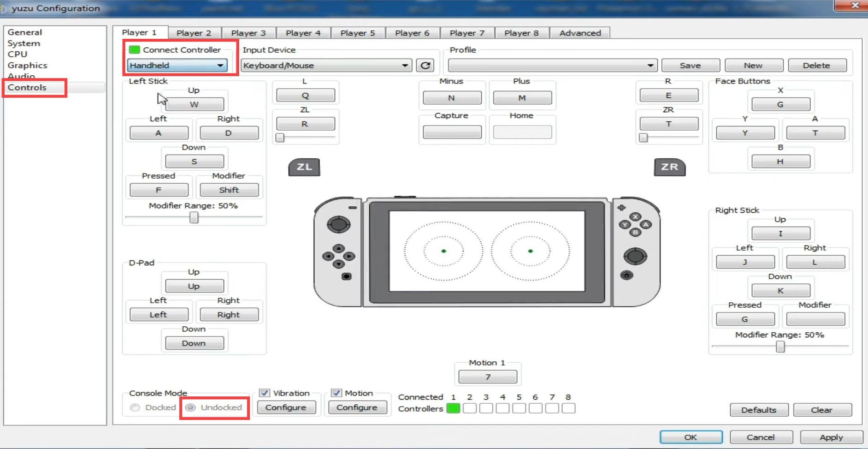This screenshot has height=449, width=868.
Task: Restore Defaults for controls
Action: 759,410
